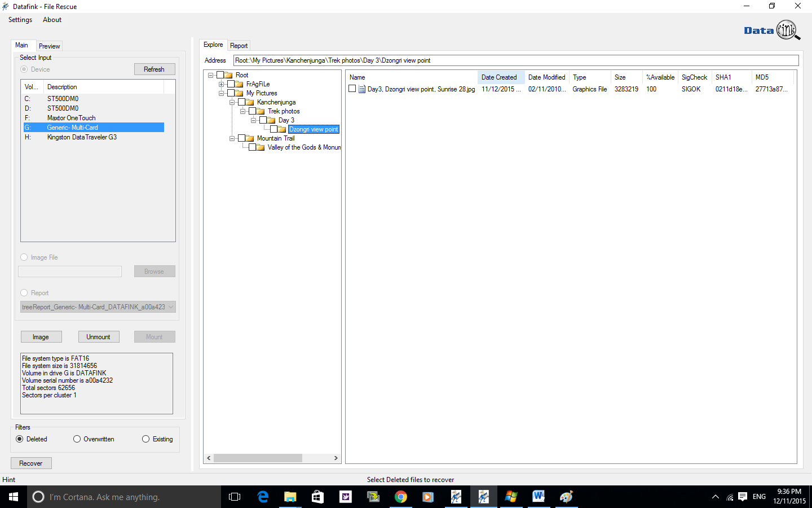Image resolution: width=812 pixels, height=508 pixels.
Task: Collapse the Day 3 tree node
Action: pyautogui.click(x=254, y=120)
